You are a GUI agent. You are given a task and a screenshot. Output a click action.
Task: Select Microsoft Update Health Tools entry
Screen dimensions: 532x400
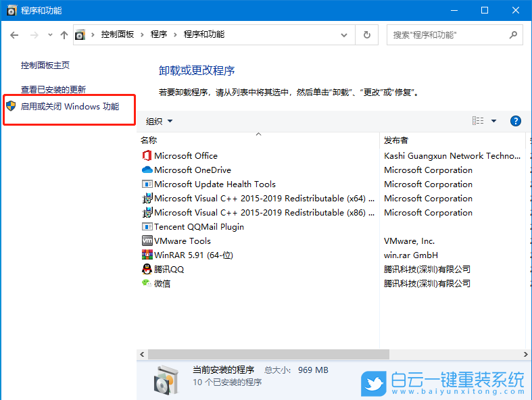tap(215, 184)
